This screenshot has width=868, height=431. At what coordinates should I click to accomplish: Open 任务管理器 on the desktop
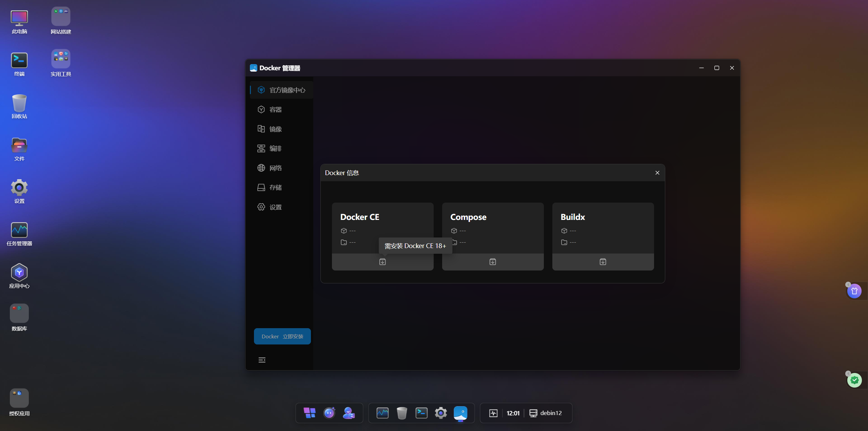tap(19, 230)
